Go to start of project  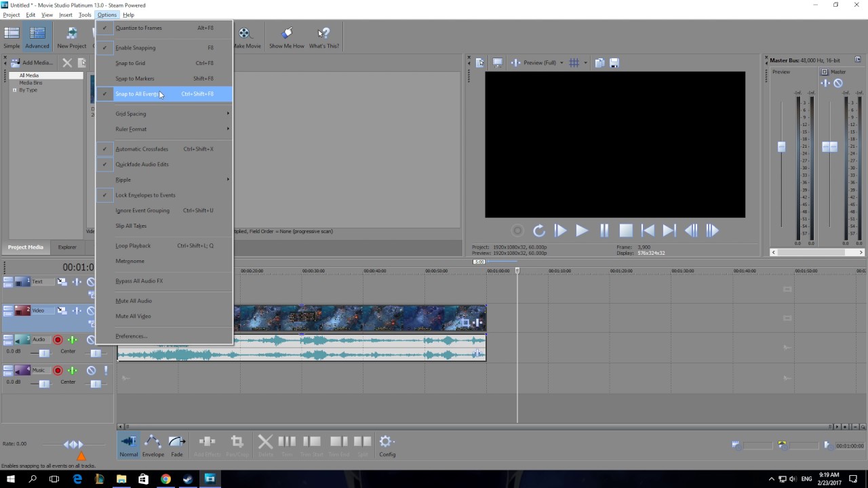[648, 231]
